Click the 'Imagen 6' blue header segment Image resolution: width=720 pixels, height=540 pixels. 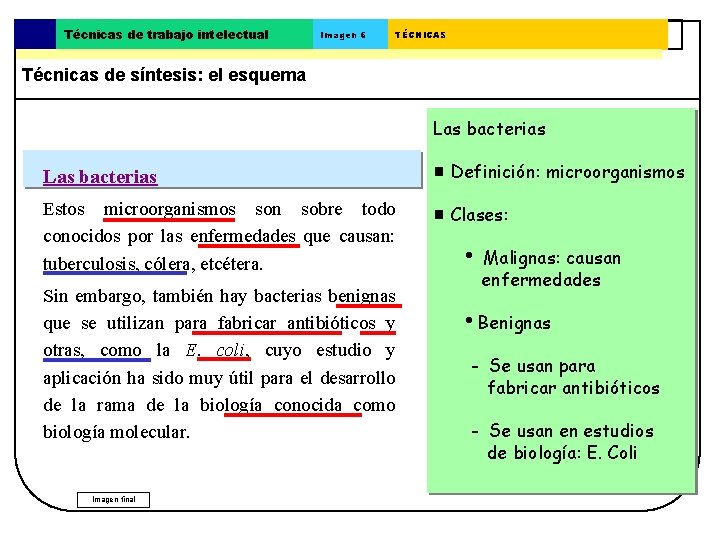pyautogui.click(x=350, y=34)
